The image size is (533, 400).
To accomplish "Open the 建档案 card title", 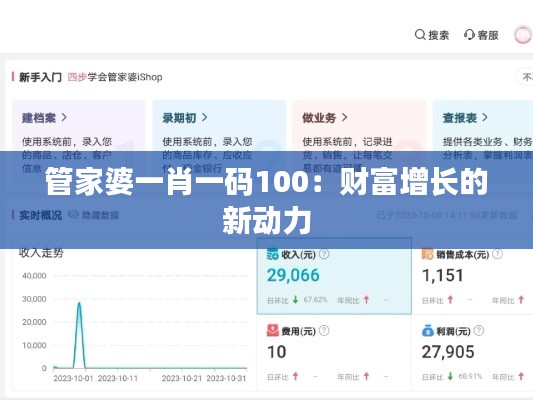I will (x=39, y=118).
